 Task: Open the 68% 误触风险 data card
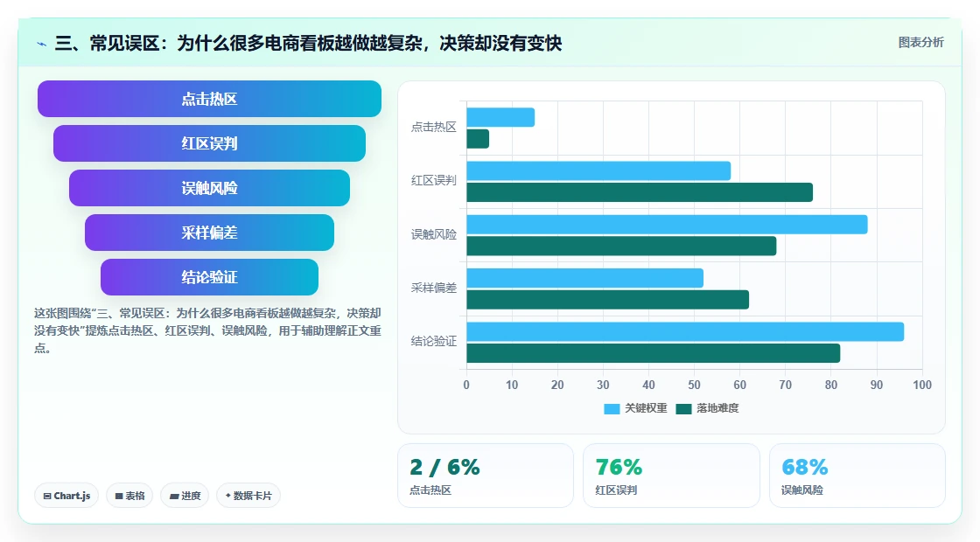pos(857,476)
